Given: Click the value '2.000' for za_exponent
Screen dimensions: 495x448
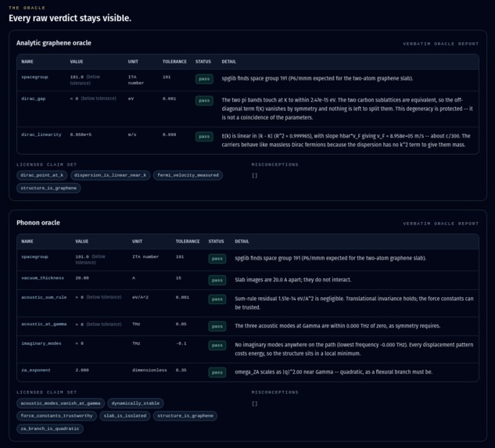Looking at the screenshot, I should click(82, 371).
